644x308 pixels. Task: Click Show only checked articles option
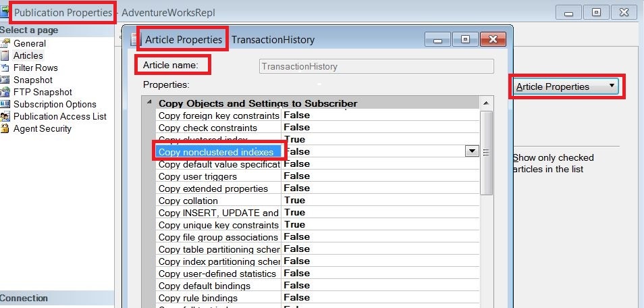point(553,163)
